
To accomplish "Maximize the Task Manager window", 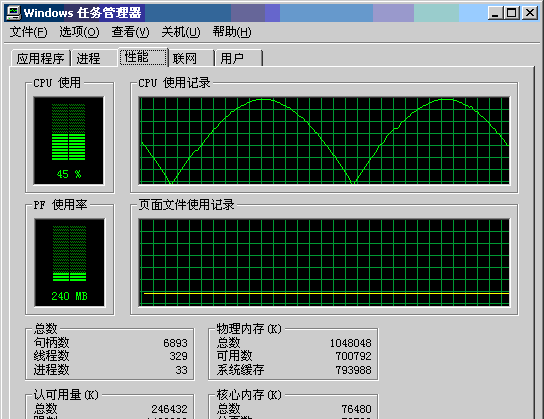I will tap(511, 13).
